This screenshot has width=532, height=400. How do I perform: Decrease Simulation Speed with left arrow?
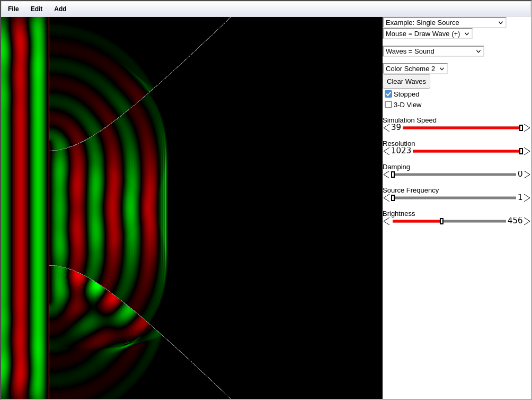click(x=386, y=128)
